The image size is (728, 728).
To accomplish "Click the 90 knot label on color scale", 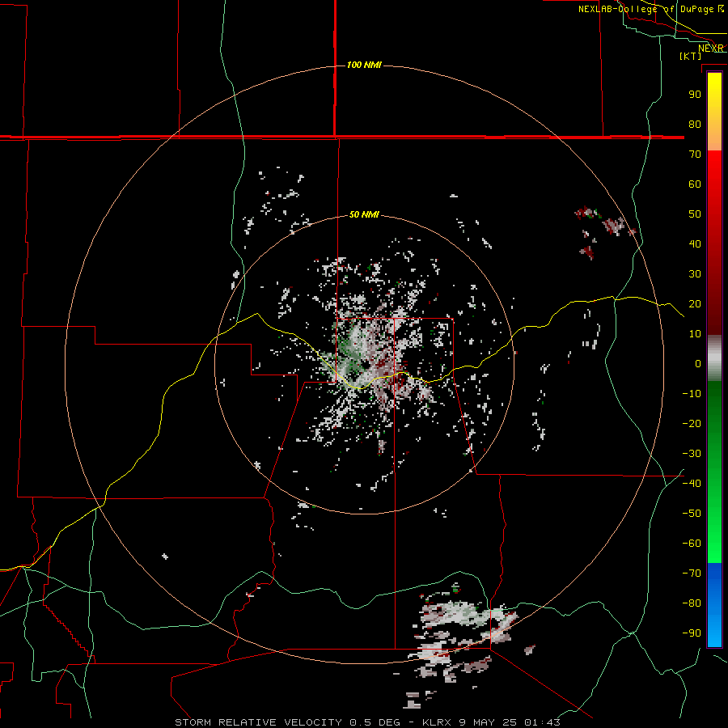I will (695, 95).
